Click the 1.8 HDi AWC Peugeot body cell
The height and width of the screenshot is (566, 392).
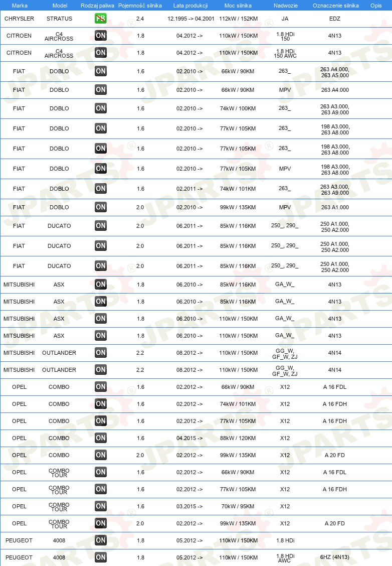click(285, 558)
